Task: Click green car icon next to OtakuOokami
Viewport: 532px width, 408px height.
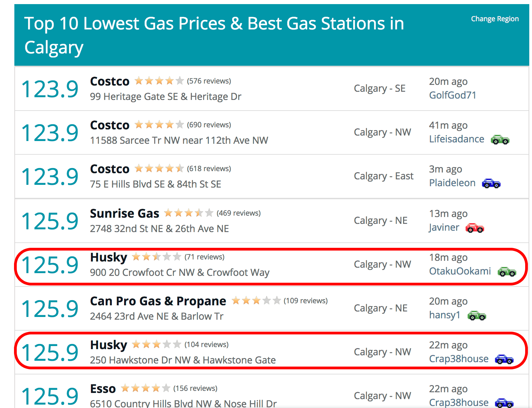Action: coord(507,272)
